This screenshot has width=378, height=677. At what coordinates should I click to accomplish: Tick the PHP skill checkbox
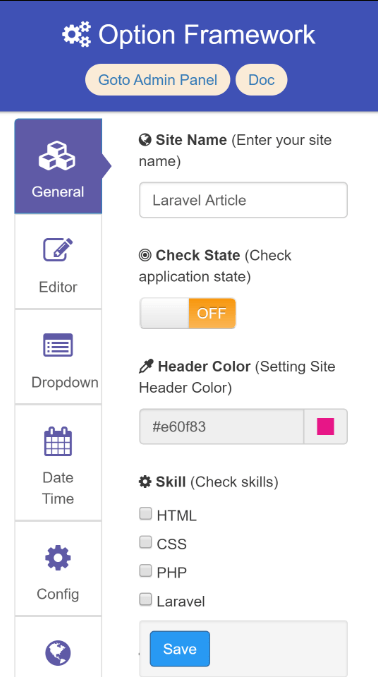(146, 570)
